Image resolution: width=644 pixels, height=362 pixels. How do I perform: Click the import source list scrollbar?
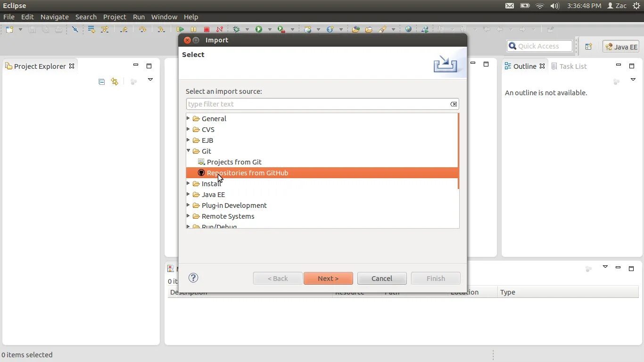[458, 151]
